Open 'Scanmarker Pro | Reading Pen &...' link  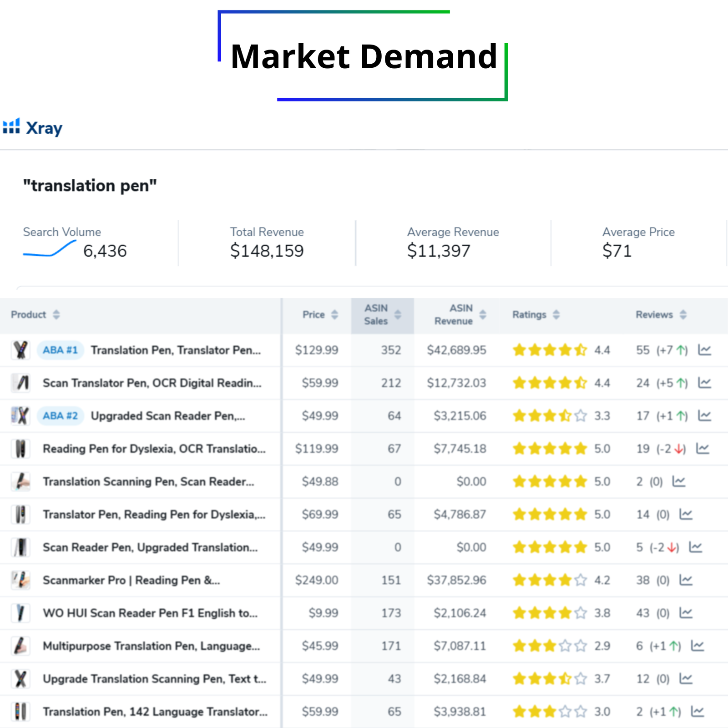[131, 580]
